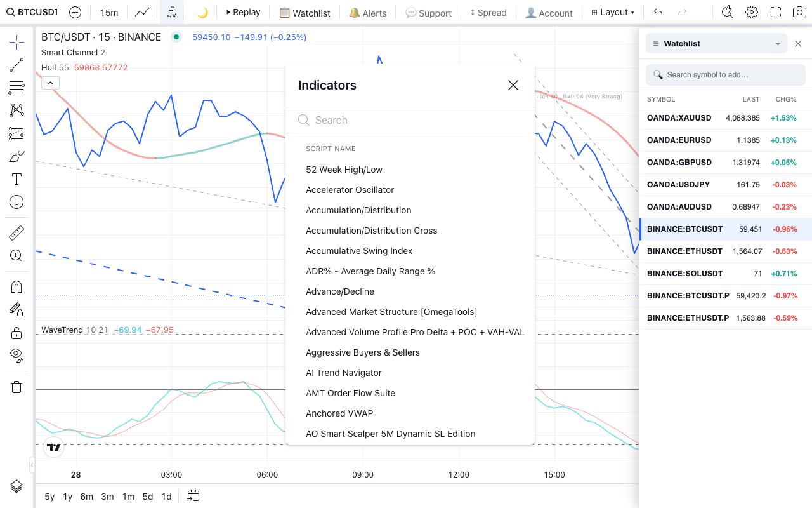The height and width of the screenshot is (508, 812).
Task: Sort watchlist by CHG% column
Action: 785,99
